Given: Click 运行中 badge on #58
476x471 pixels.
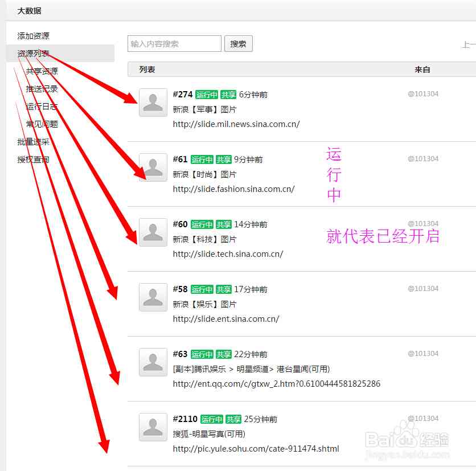Looking at the screenshot, I should pos(202,290).
